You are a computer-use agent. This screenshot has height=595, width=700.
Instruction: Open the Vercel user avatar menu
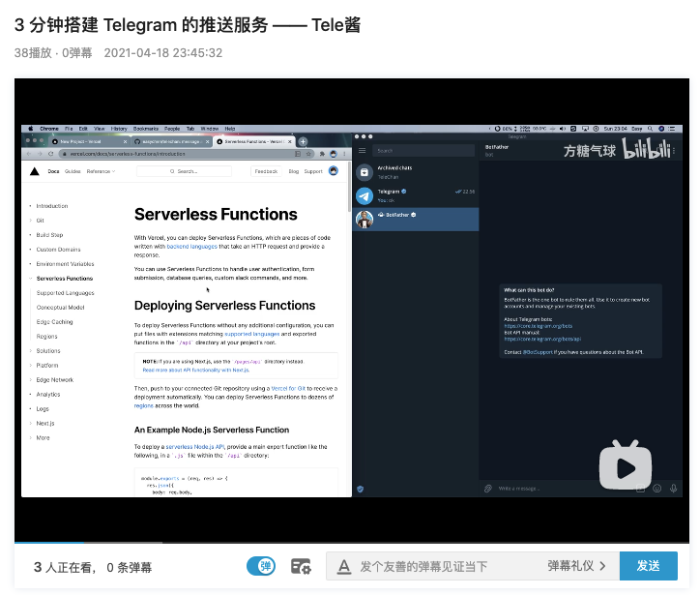click(334, 170)
